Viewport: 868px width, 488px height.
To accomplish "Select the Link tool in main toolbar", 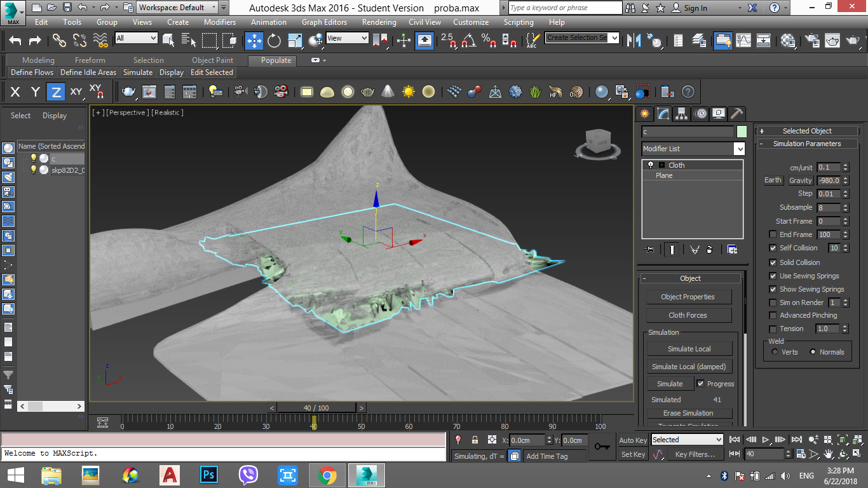I will point(59,41).
